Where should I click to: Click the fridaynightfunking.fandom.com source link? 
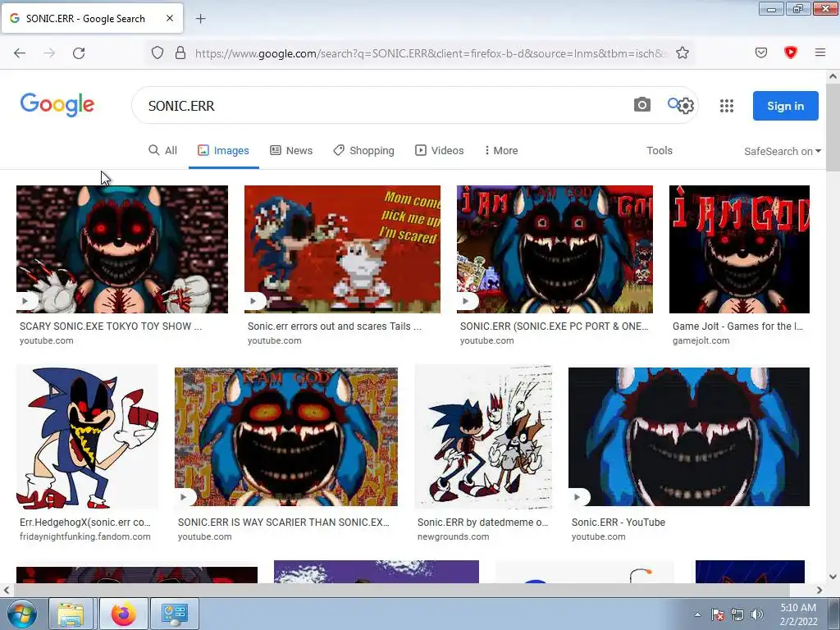(x=85, y=536)
